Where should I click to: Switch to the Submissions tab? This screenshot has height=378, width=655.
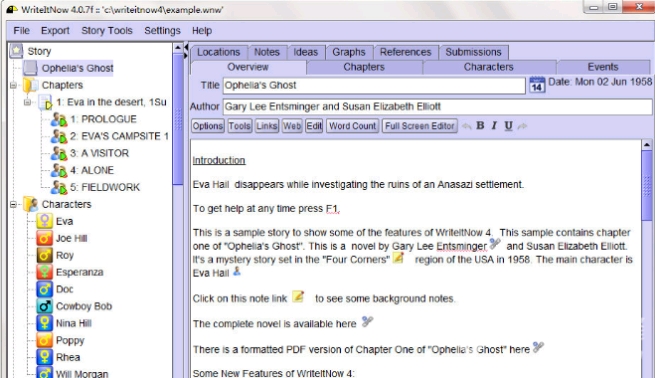(x=473, y=52)
